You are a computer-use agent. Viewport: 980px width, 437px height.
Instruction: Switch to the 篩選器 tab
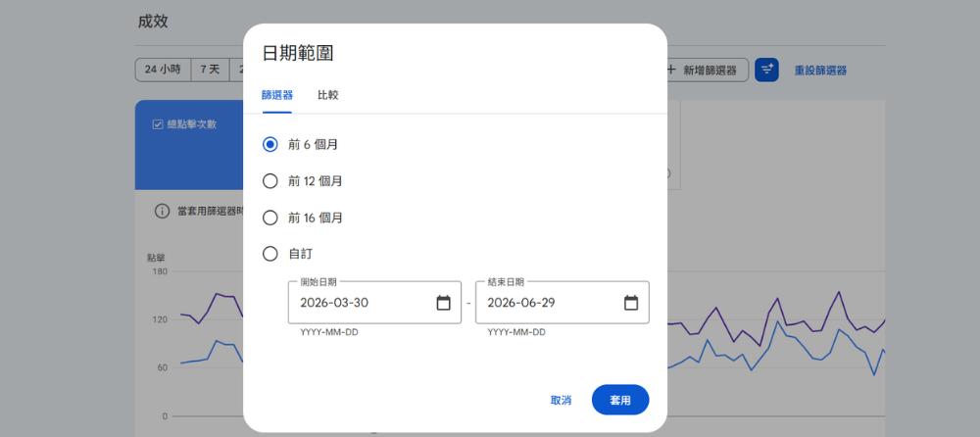point(277,96)
